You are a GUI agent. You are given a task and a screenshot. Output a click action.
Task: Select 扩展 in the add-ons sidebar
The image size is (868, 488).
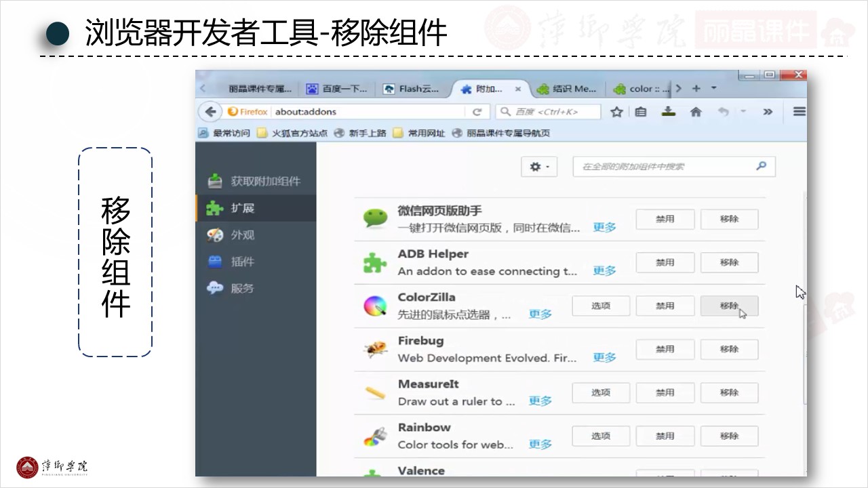click(x=256, y=208)
